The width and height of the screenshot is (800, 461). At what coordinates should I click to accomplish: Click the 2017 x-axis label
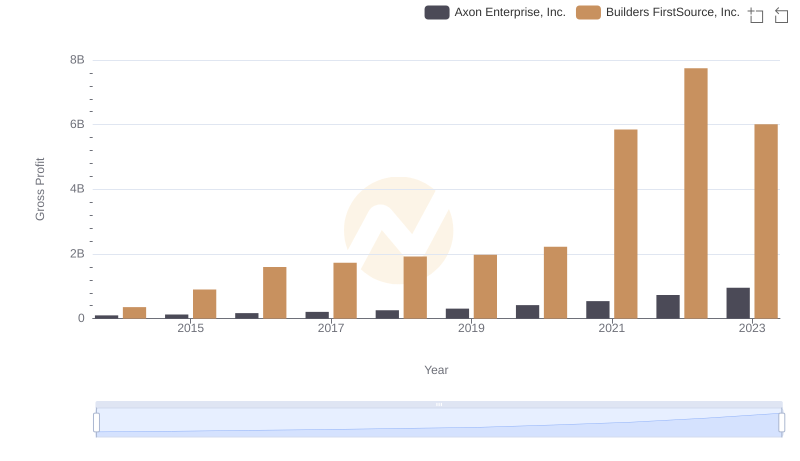[x=331, y=328]
